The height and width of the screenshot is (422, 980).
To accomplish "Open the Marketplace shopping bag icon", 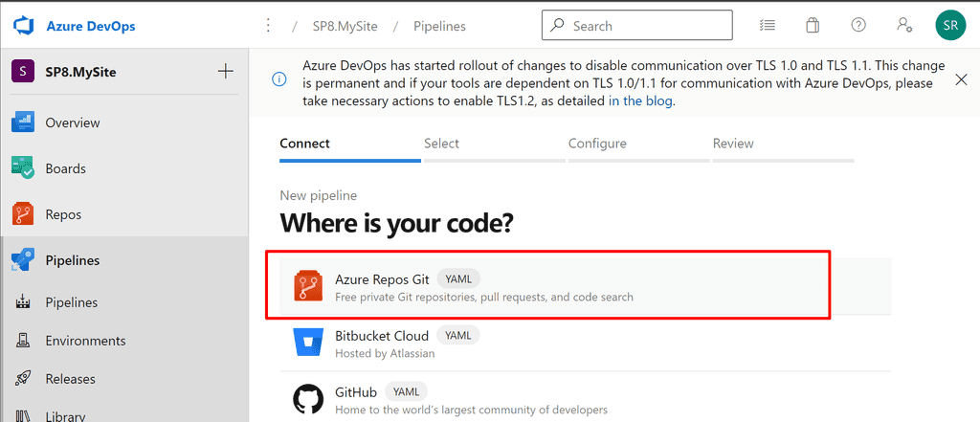I will pyautogui.click(x=812, y=25).
